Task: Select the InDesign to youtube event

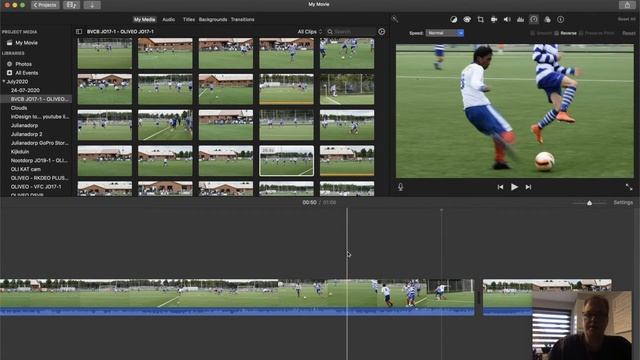Action: (x=40, y=117)
